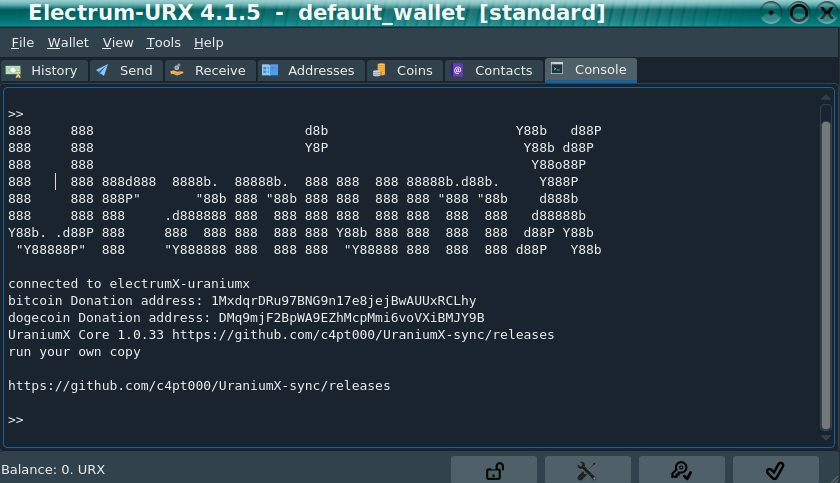Close the Electrum-URX window
Image resolution: width=840 pixels, height=483 pixels.
[x=827, y=13]
